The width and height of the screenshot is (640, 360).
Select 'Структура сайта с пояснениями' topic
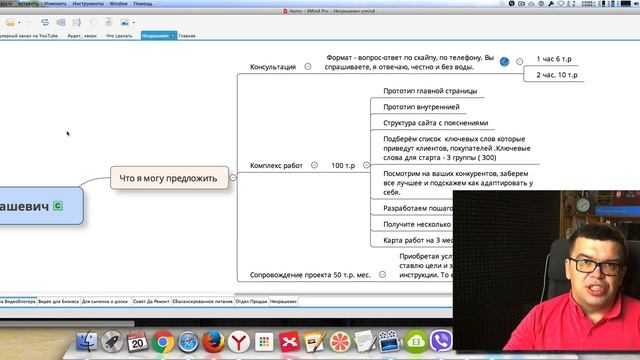pos(436,123)
